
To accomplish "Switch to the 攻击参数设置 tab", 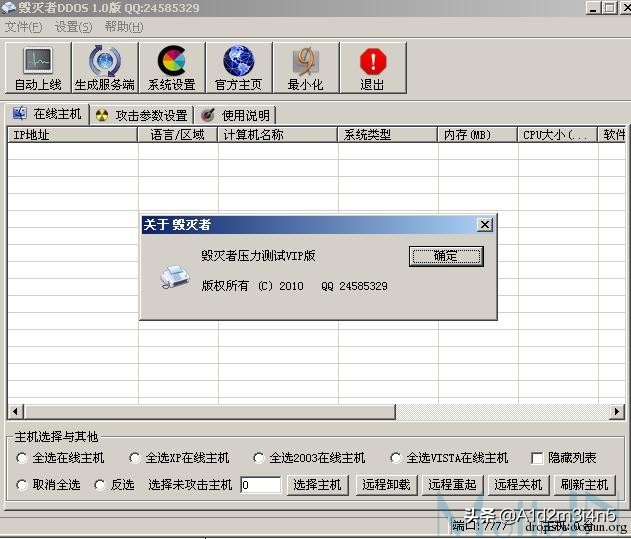I will [x=142, y=116].
